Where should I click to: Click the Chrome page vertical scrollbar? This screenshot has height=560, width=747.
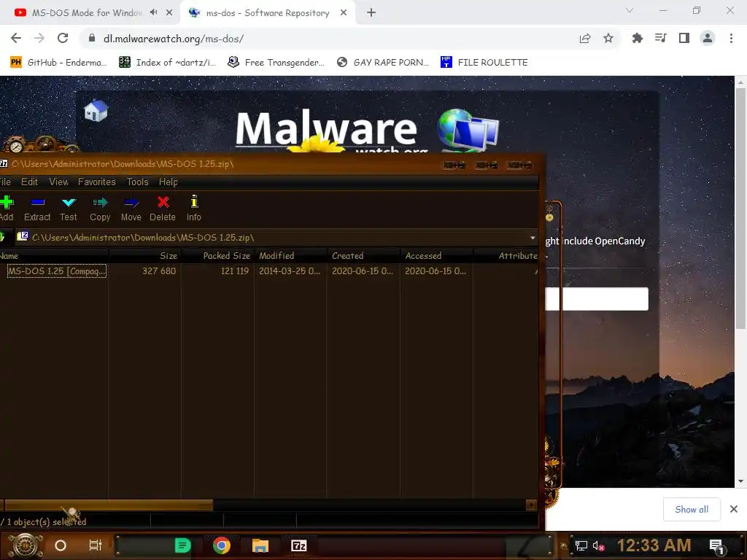740,208
